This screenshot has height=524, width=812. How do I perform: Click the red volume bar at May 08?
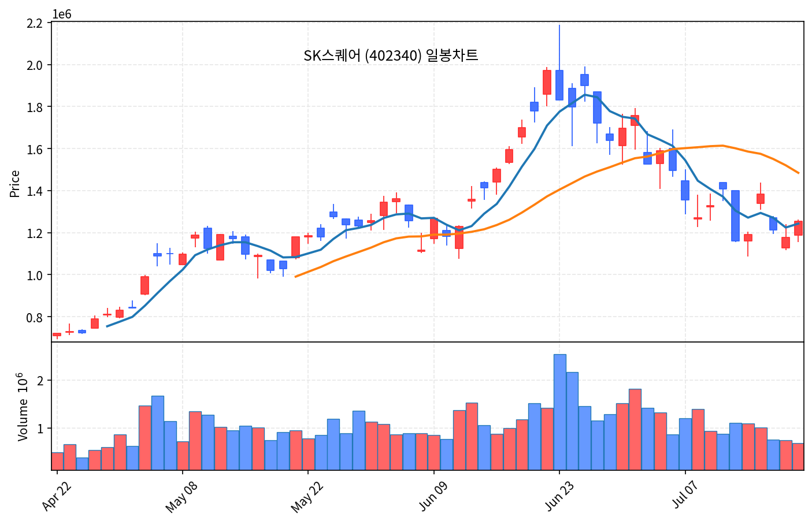point(183,456)
